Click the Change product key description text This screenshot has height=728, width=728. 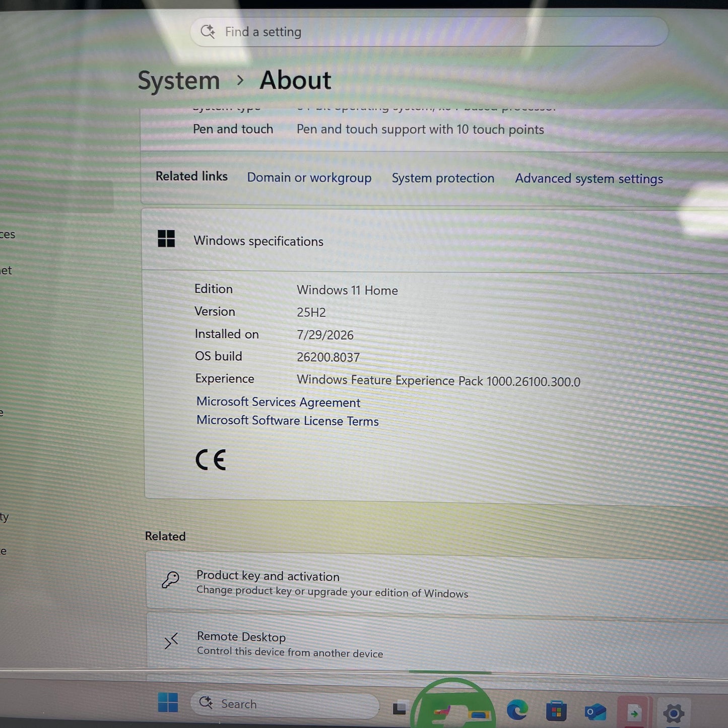332,591
